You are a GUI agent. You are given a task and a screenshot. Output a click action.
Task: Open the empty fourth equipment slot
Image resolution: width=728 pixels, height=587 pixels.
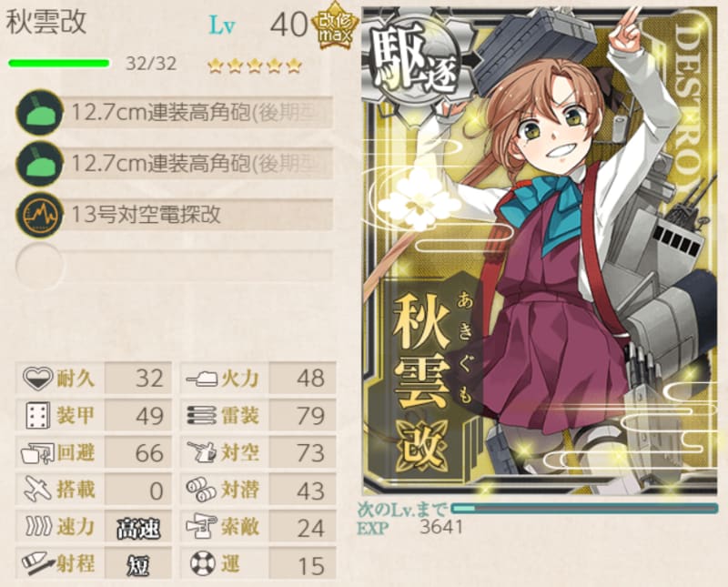pyautogui.click(x=174, y=265)
